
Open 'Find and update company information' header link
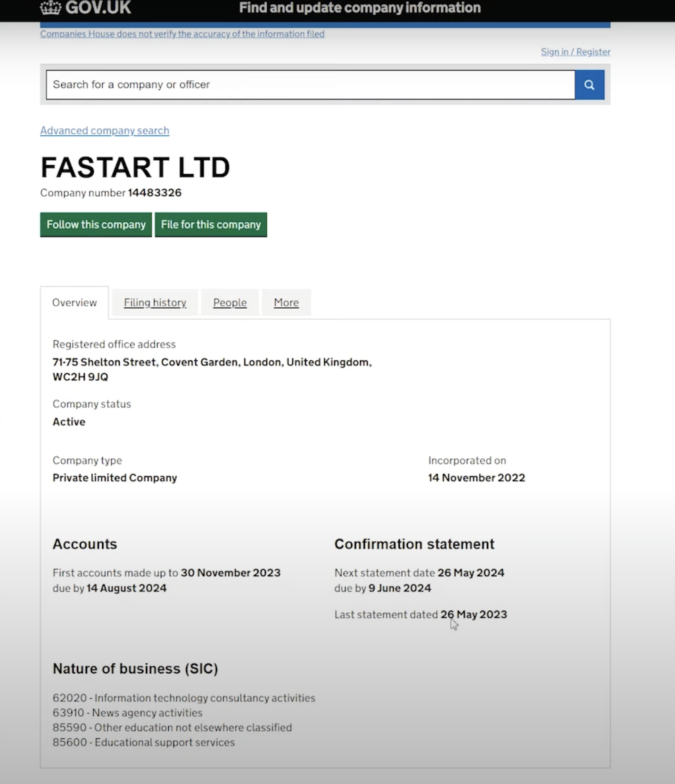point(360,8)
